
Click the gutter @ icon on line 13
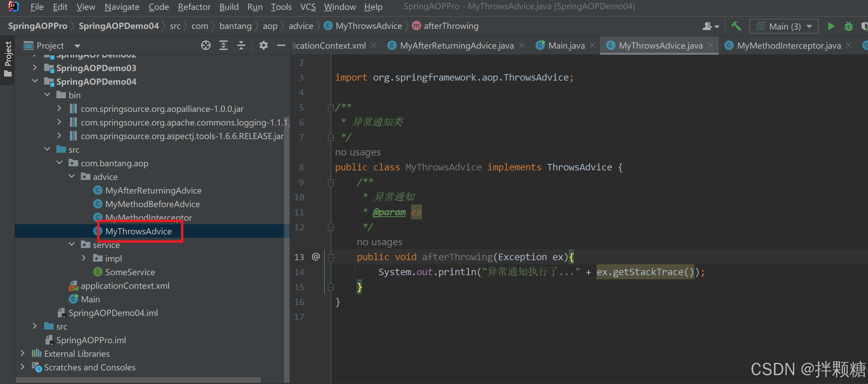(x=316, y=256)
